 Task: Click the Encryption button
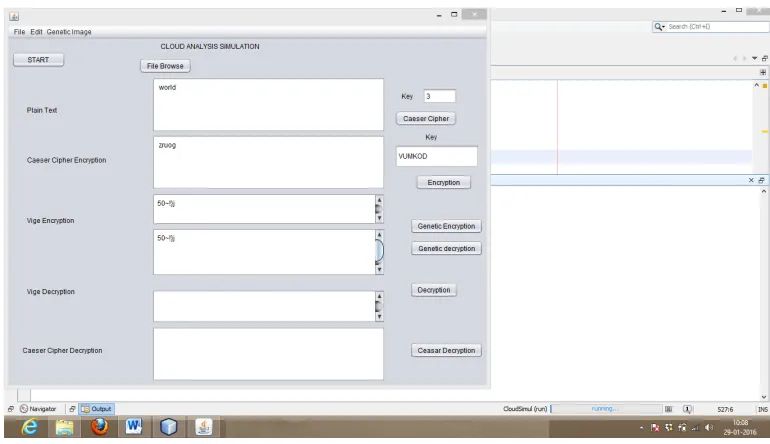pos(443,182)
